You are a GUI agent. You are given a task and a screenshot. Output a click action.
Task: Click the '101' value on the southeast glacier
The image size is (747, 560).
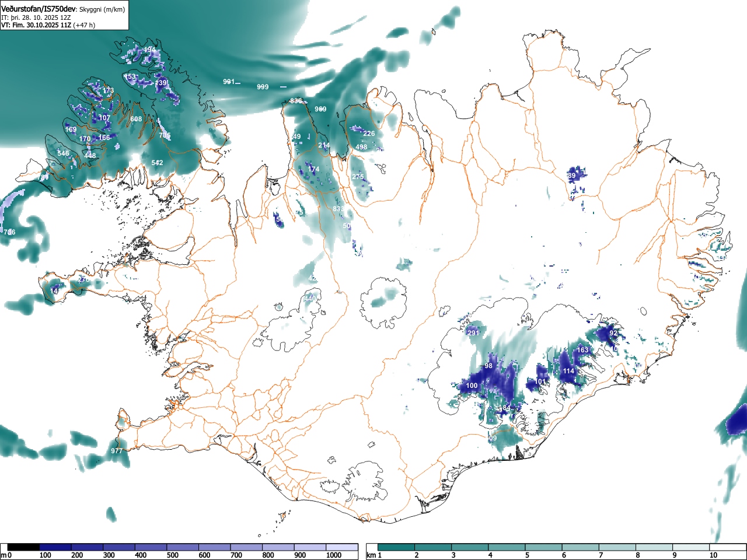[541, 382]
